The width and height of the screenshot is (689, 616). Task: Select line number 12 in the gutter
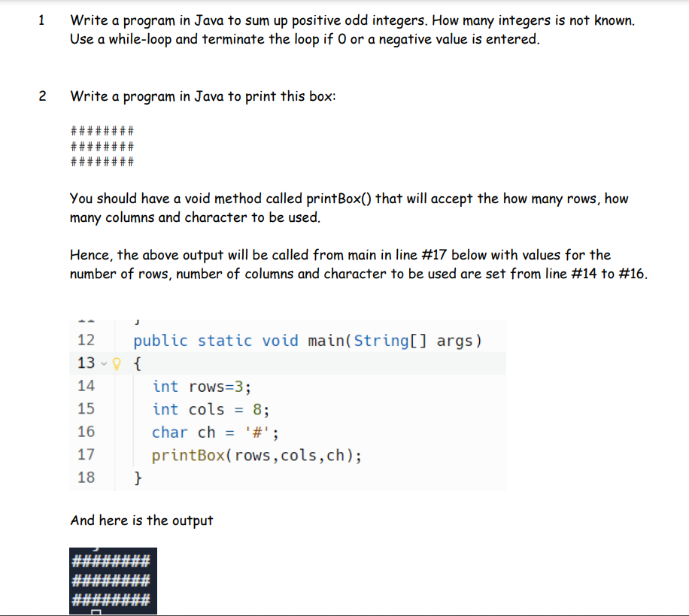(87, 340)
